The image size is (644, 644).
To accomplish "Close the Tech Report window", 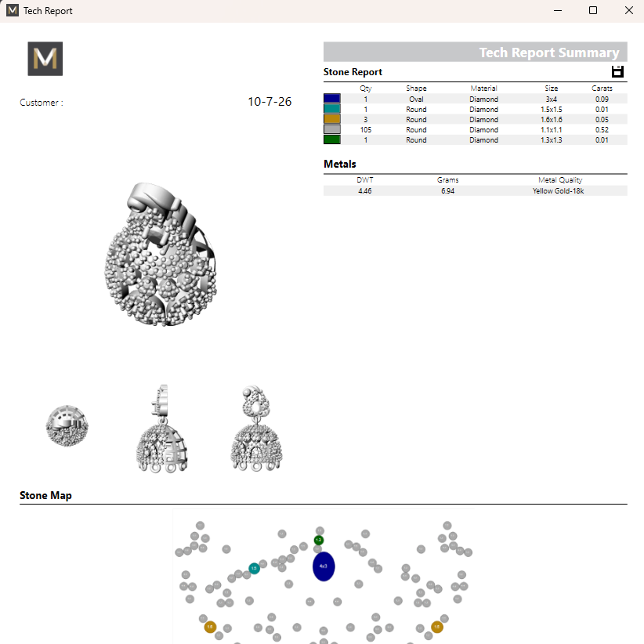I will [628, 10].
